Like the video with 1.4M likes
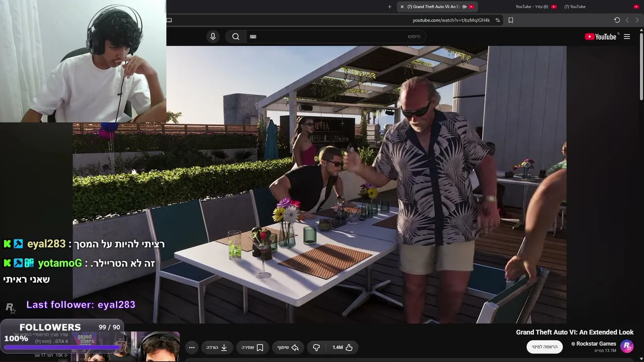The height and width of the screenshot is (362, 644). click(343, 347)
